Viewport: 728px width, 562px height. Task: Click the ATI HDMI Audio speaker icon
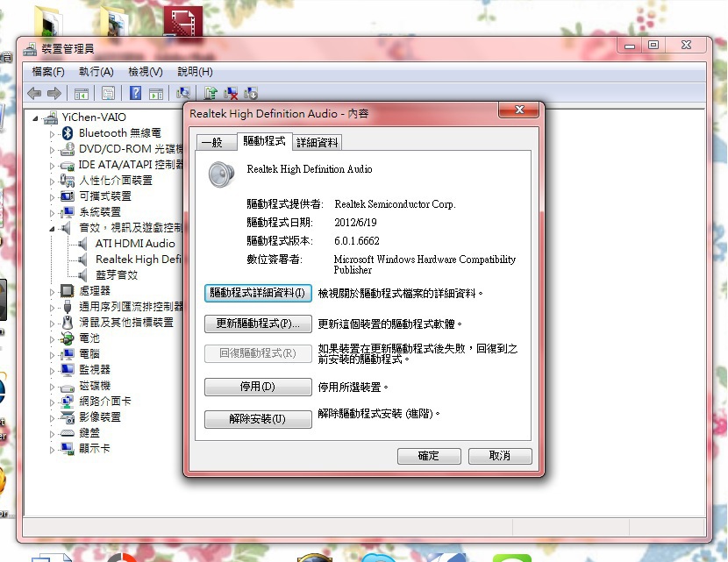[82, 244]
